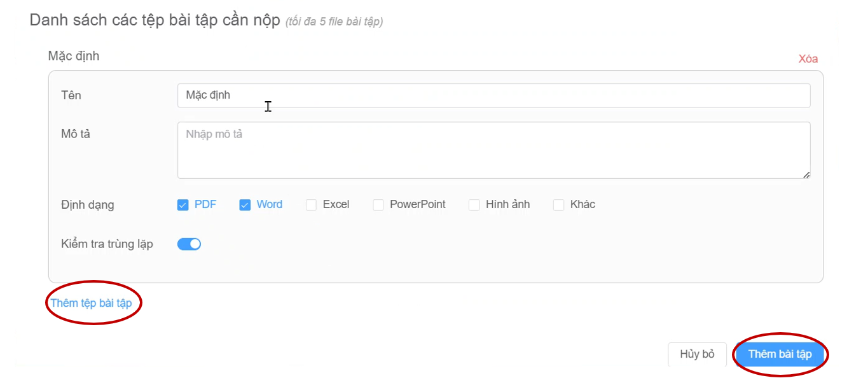Uncheck the PDF format checkbox
This screenshot has height=385, width=868.
tap(183, 205)
